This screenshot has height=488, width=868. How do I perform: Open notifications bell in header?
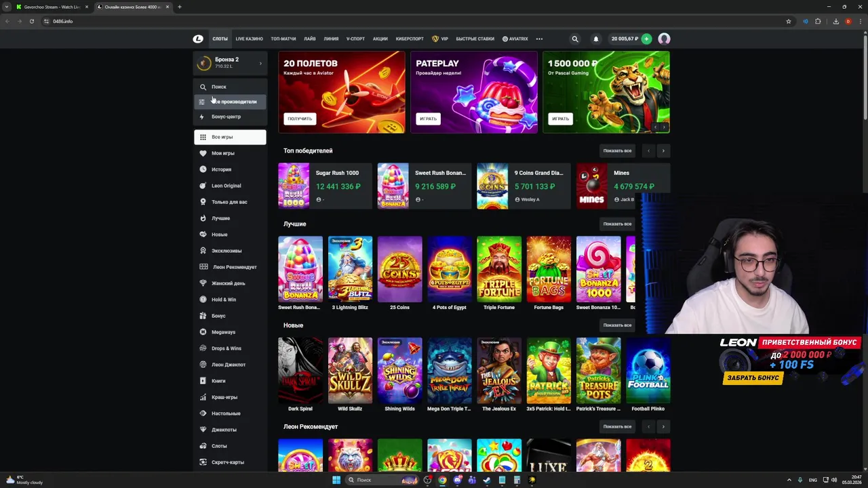[x=596, y=39]
